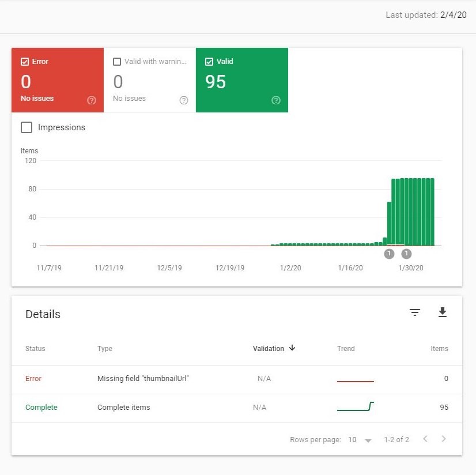Uncheck the Error checkbox
The width and height of the screenshot is (476, 475).
pos(25,62)
